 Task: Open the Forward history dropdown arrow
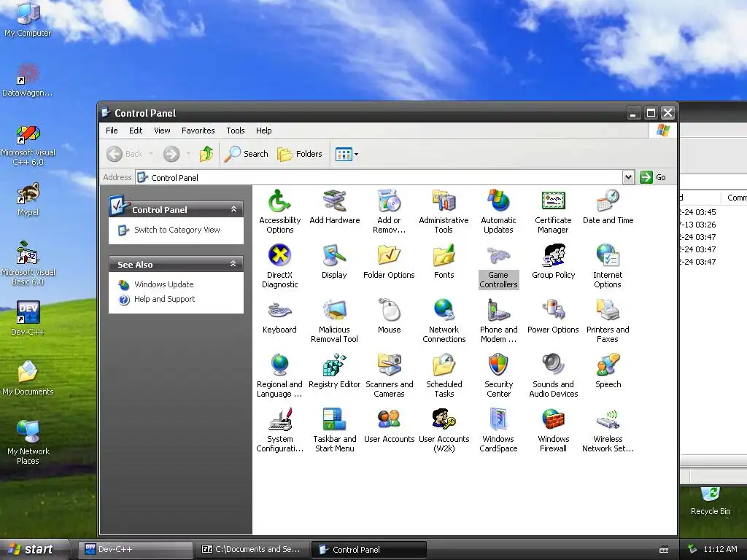click(x=189, y=154)
